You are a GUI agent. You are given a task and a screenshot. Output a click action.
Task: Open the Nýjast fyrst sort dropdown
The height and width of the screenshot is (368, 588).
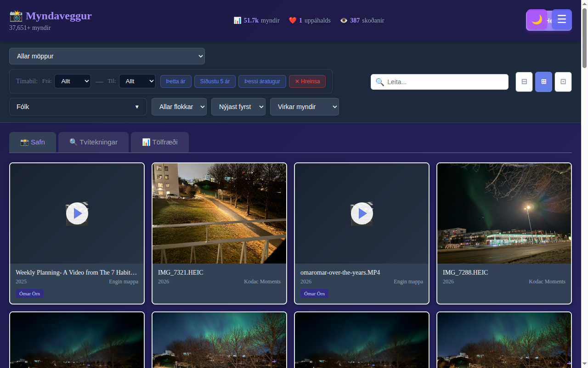238,107
